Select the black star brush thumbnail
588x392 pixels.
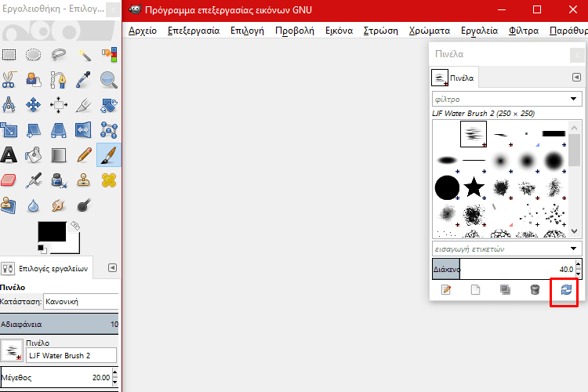click(x=474, y=187)
